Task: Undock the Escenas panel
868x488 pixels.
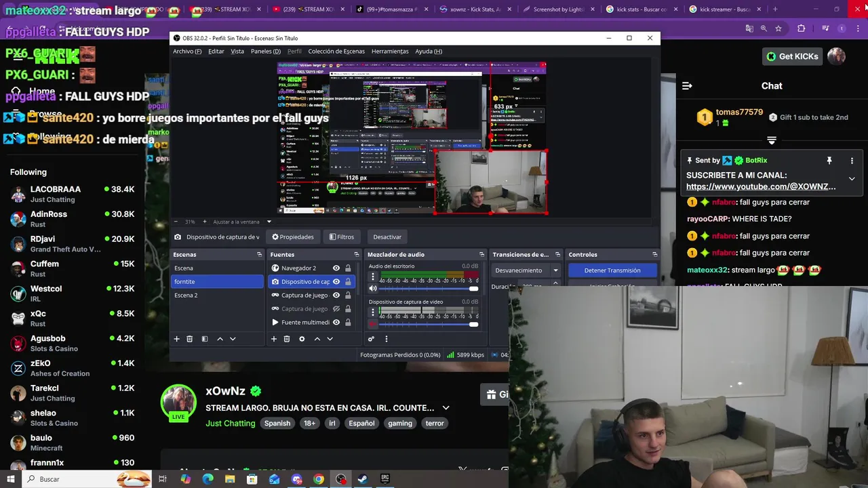Action: pos(259,254)
